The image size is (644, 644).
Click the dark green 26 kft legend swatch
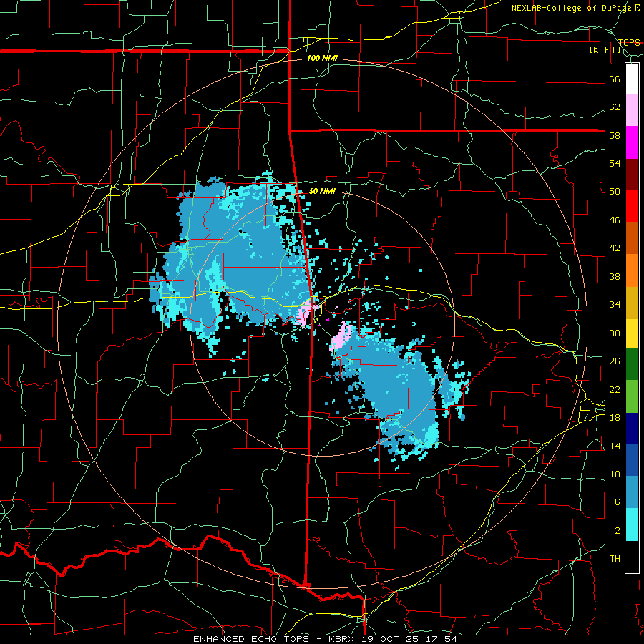(632, 364)
